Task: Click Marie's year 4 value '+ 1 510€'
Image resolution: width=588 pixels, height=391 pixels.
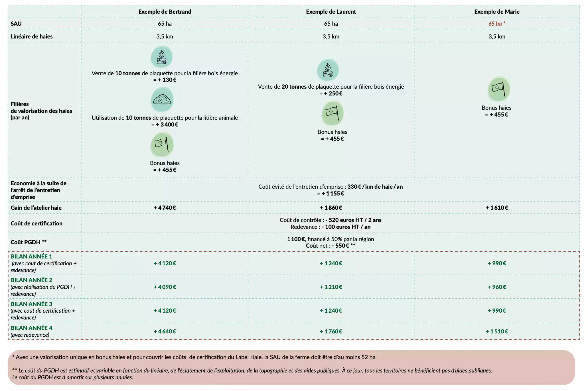Action: [497, 331]
